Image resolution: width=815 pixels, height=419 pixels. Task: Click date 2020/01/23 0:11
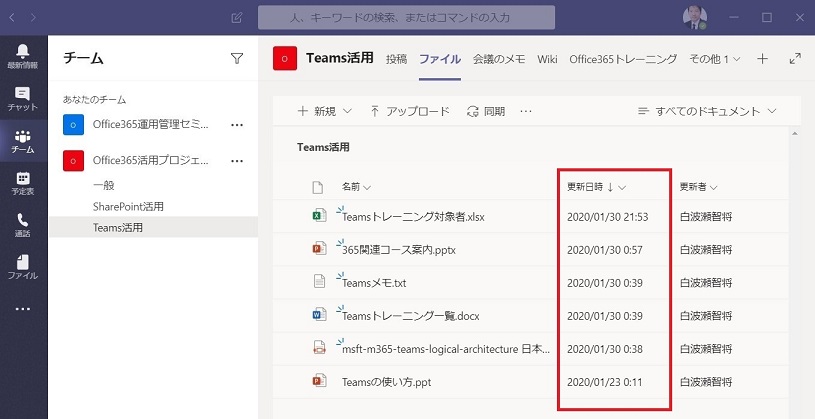pos(604,383)
